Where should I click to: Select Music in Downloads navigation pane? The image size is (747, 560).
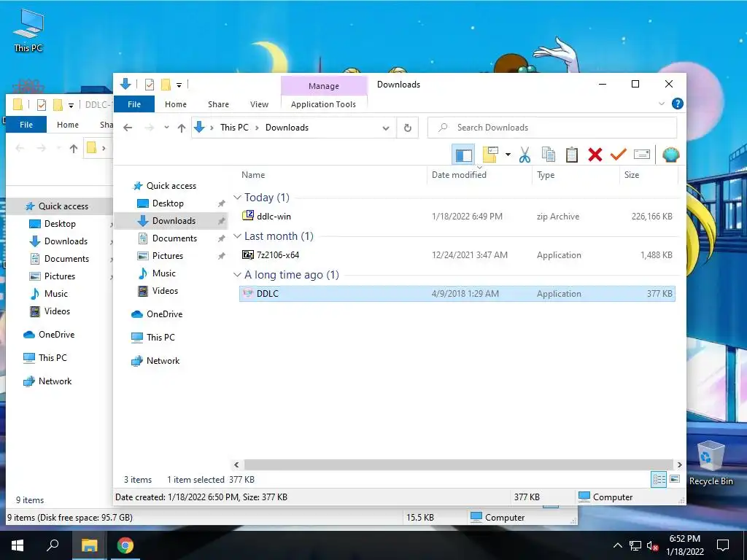point(164,273)
